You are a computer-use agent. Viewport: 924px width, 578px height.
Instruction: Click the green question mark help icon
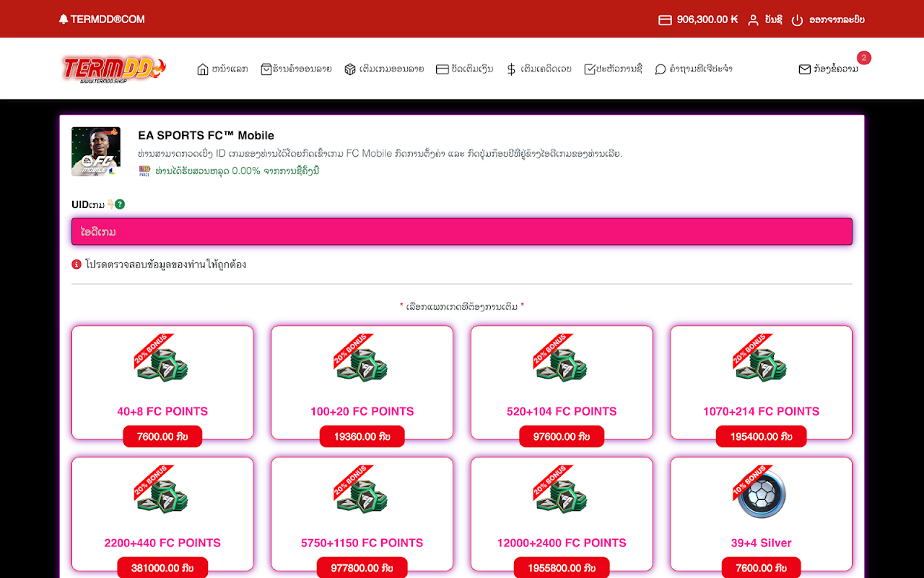pos(120,204)
